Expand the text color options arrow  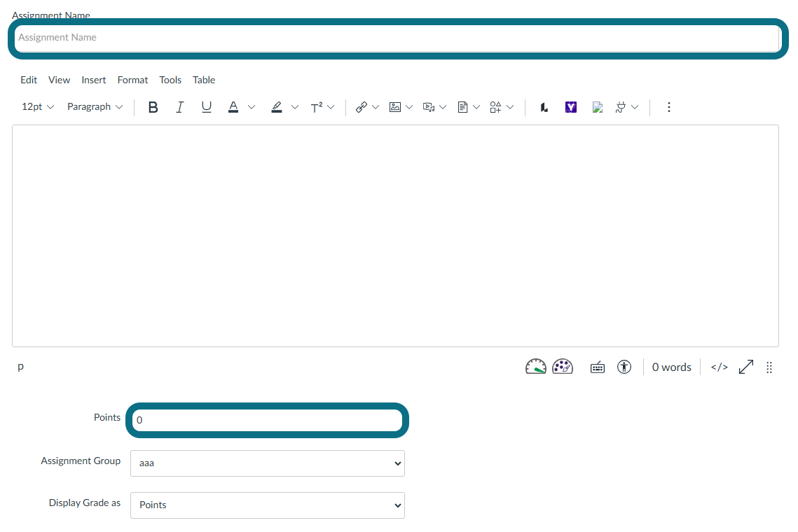tap(252, 107)
